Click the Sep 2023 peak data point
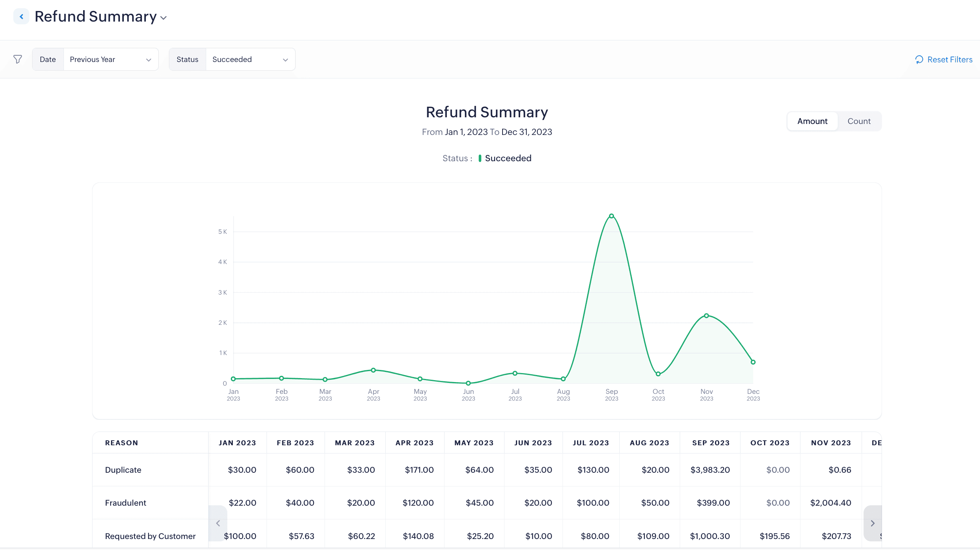This screenshot has height=550, width=980. [611, 216]
